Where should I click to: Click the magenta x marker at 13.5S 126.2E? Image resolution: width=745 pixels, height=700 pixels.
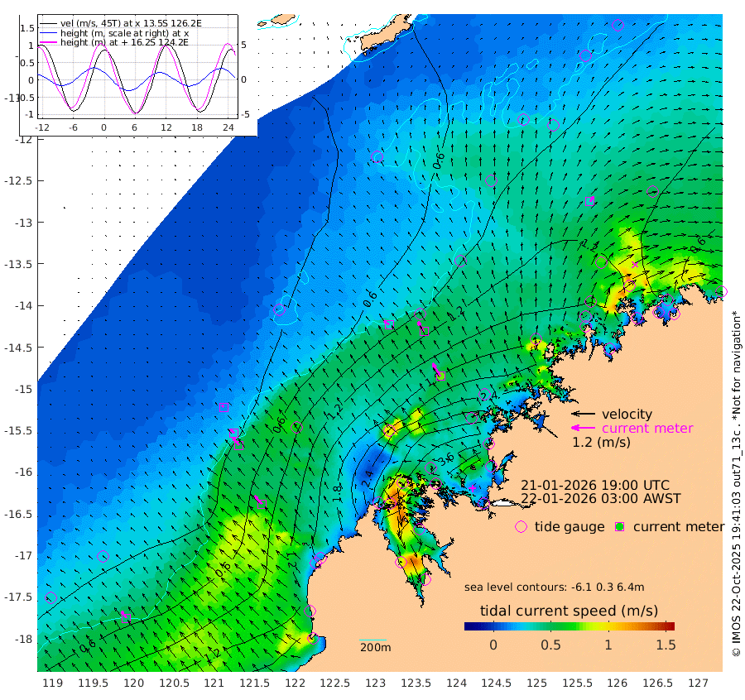(635, 265)
